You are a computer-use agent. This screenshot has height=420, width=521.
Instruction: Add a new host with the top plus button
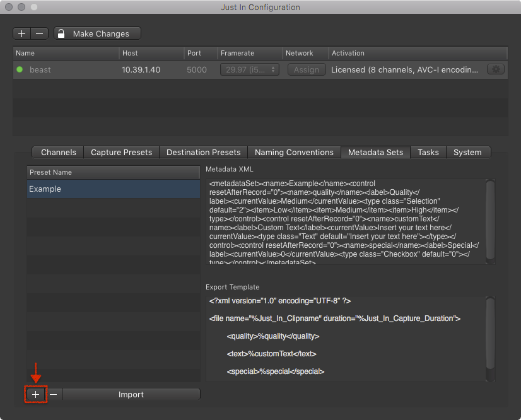click(x=22, y=33)
